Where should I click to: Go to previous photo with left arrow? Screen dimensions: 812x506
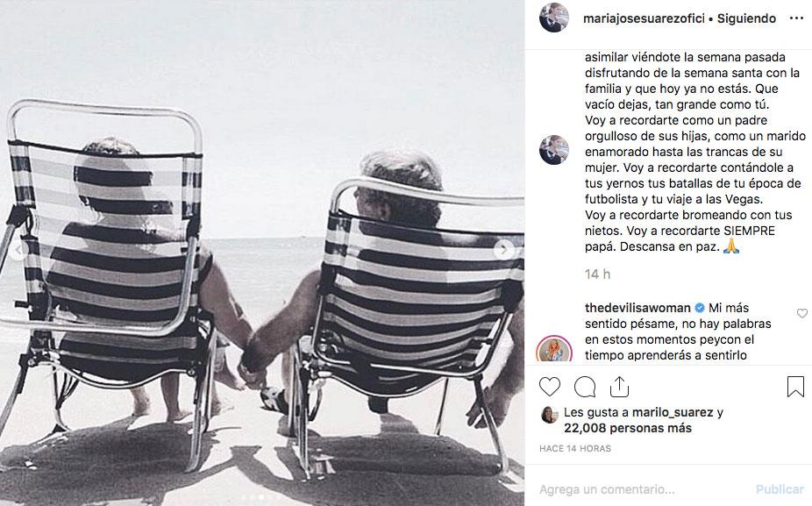(x=18, y=251)
